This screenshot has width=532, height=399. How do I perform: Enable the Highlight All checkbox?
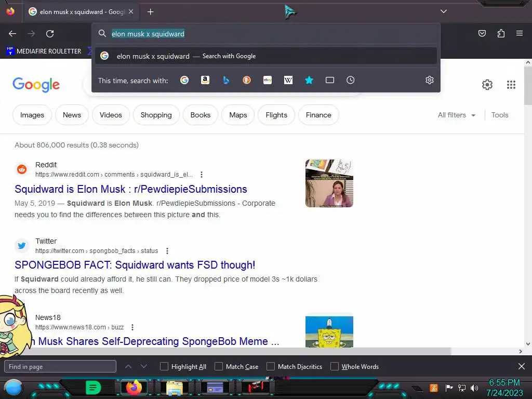[x=164, y=366]
